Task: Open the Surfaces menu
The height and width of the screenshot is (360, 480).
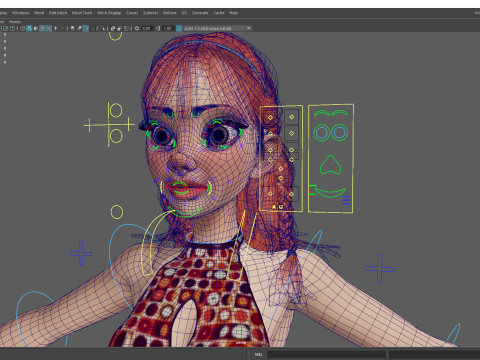Action: 150,13
